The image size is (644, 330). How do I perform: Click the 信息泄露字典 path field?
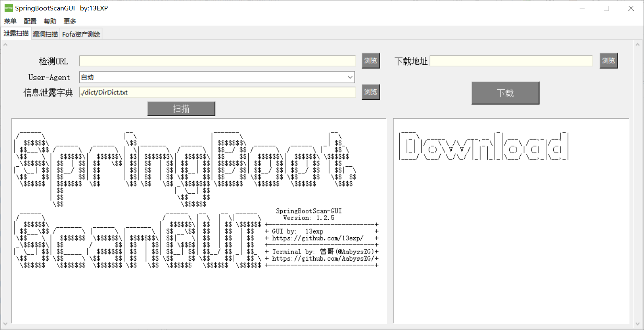pyautogui.click(x=217, y=92)
